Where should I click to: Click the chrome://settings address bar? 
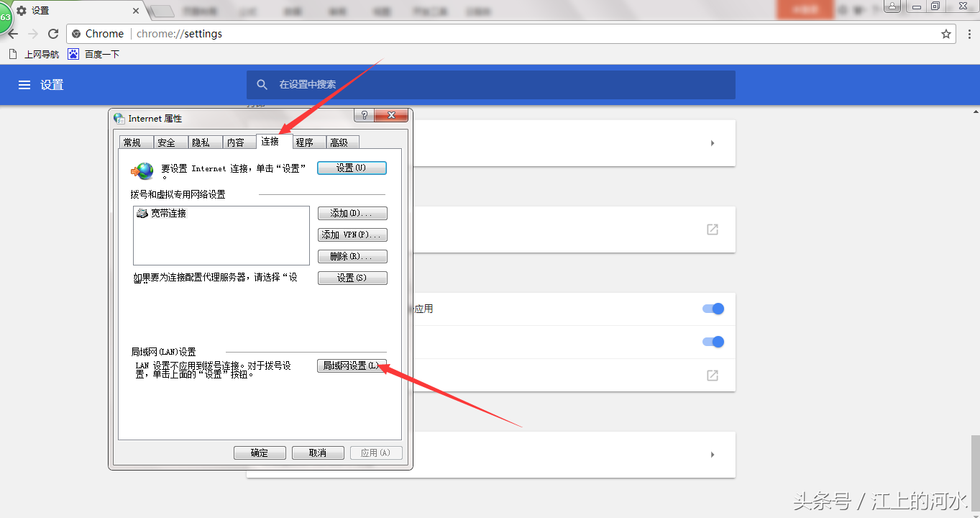pyautogui.click(x=510, y=34)
